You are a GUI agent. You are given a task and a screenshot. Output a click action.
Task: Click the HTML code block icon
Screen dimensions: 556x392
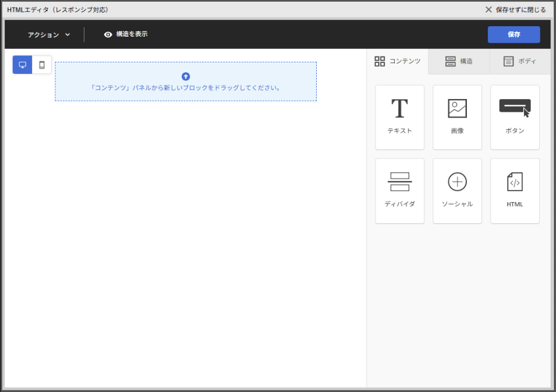[515, 182]
